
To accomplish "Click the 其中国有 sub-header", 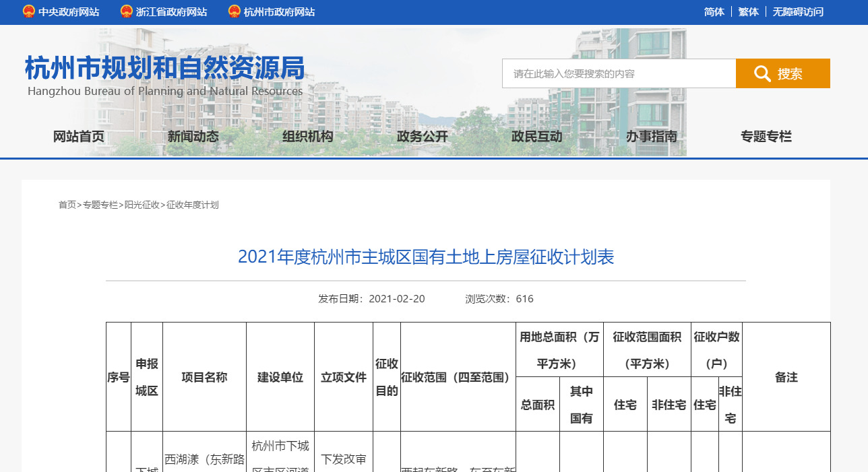I will tap(582, 405).
